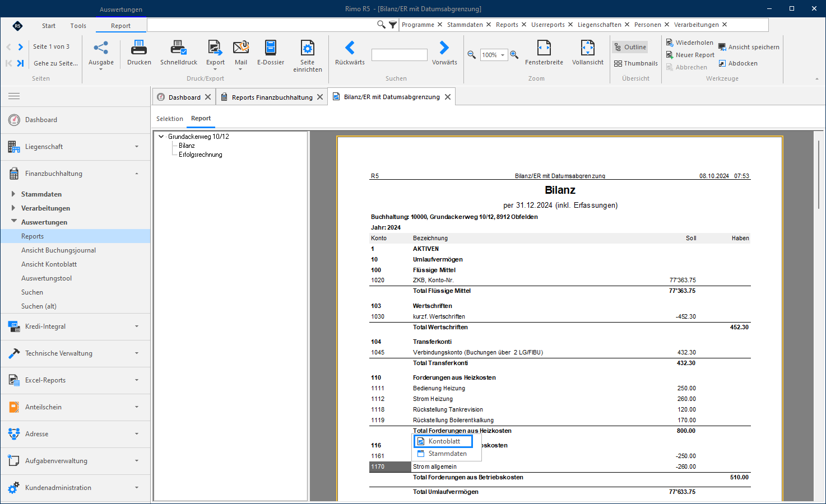The image size is (826, 504).
Task: Zoom out with minus magnifier
Action: coord(472,55)
